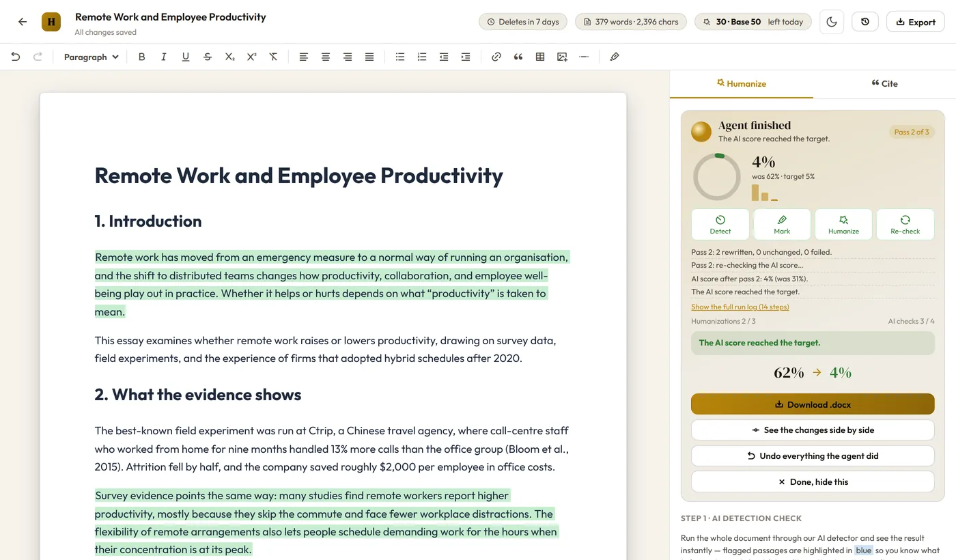The width and height of the screenshot is (956, 560).
Task: Open version history clock icon
Action: point(865,22)
